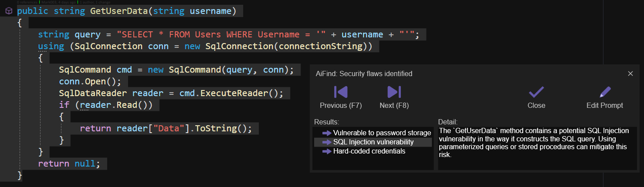Open Edit Prompt with the pencil icon
This screenshot has height=187, width=644.
point(605,97)
